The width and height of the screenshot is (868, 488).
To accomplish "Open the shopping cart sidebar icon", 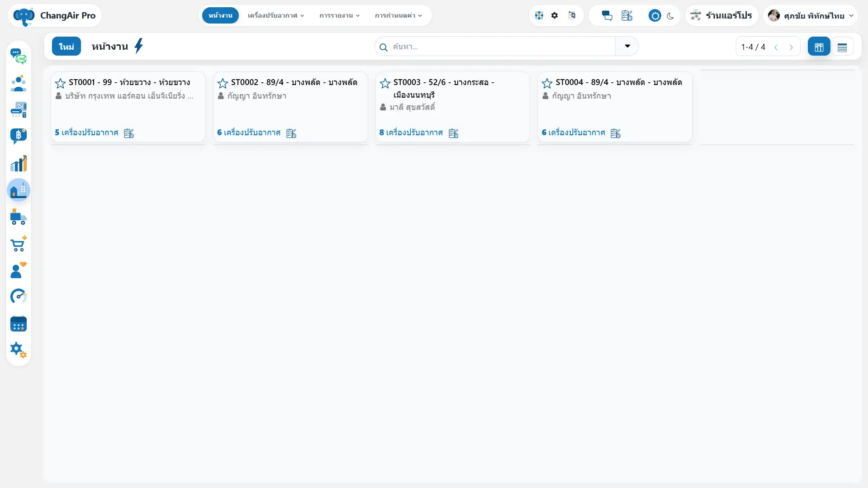I will pos(19,244).
